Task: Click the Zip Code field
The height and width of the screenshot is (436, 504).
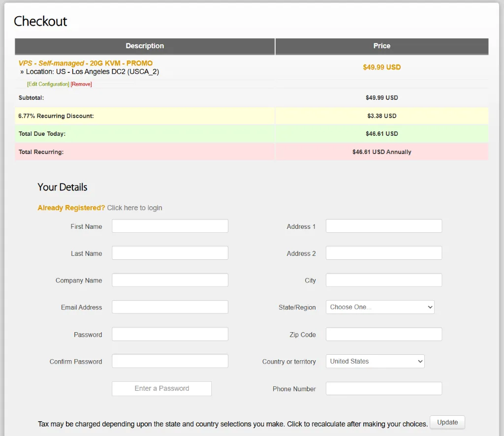Action: [383, 335]
